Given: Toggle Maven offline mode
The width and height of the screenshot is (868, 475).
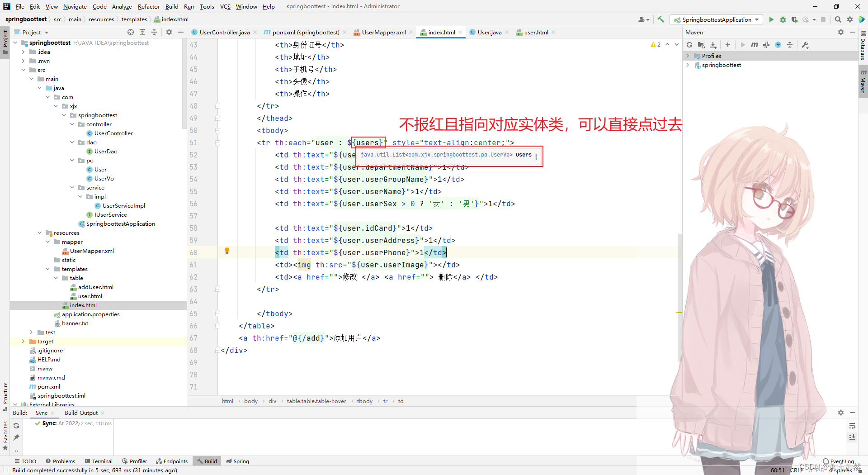Looking at the screenshot, I should click(766, 45).
